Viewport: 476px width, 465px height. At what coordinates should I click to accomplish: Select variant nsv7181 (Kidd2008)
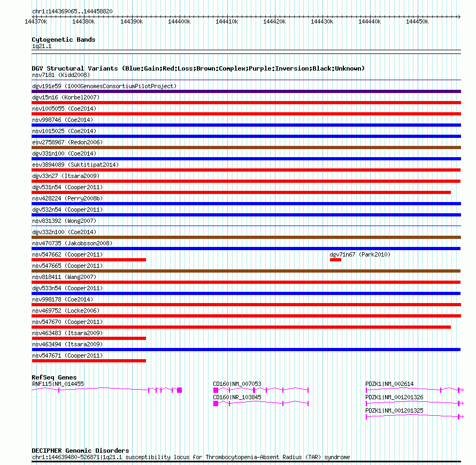pyautogui.click(x=61, y=75)
